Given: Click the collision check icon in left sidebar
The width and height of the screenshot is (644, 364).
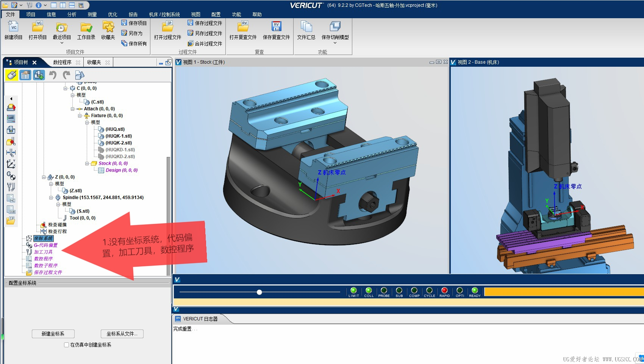Looking at the screenshot, I should point(11,141).
